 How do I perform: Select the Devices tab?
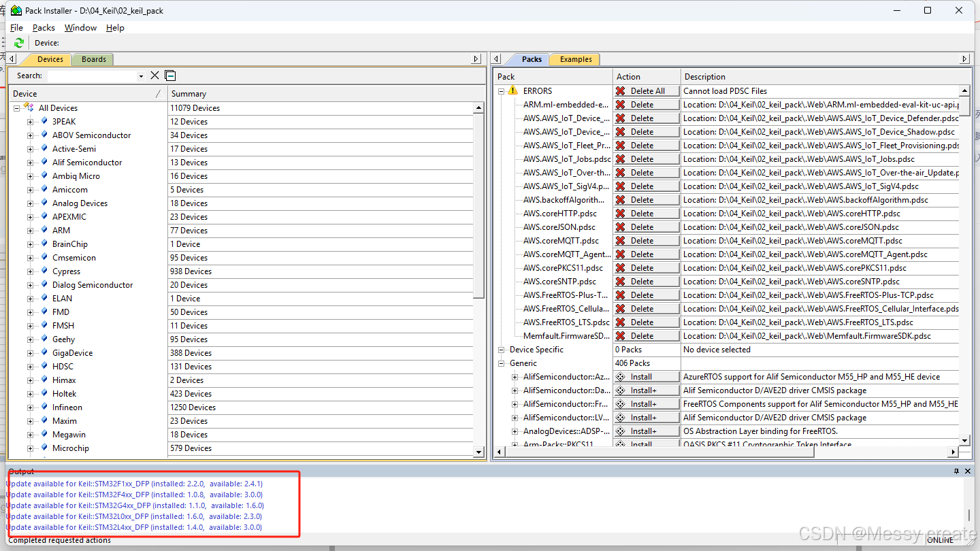coord(50,59)
